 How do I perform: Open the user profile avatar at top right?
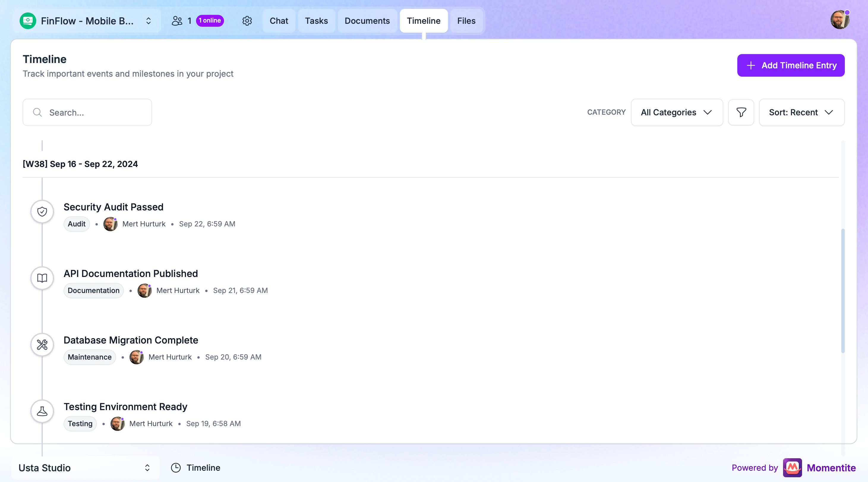point(839,20)
